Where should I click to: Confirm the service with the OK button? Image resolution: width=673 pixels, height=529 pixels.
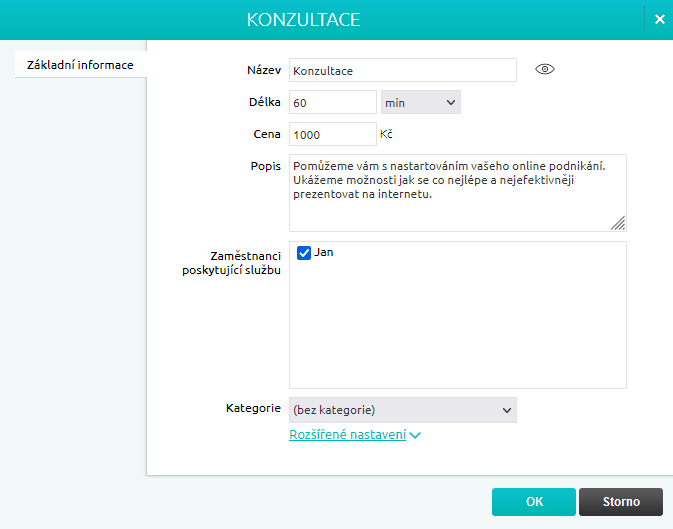(x=533, y=501)
